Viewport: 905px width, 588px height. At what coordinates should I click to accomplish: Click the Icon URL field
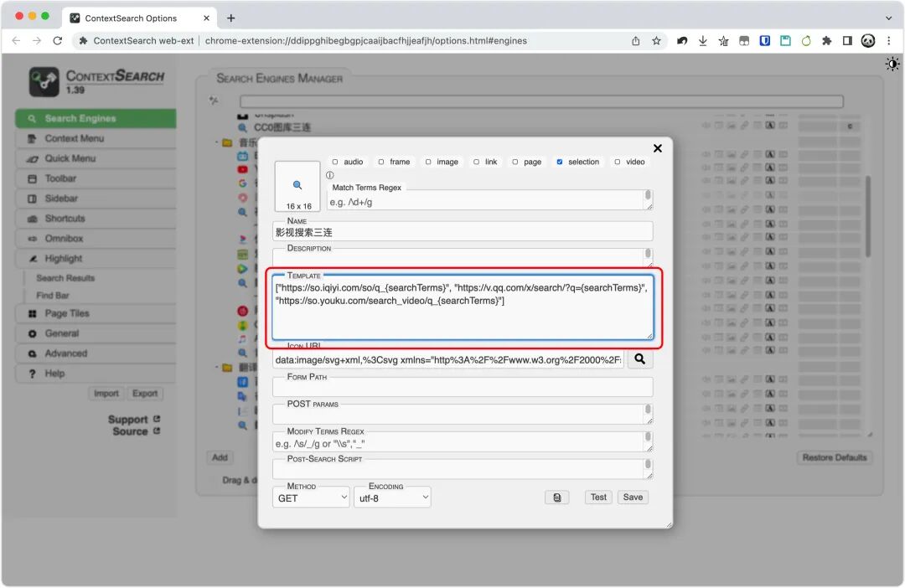click(448, 360)
